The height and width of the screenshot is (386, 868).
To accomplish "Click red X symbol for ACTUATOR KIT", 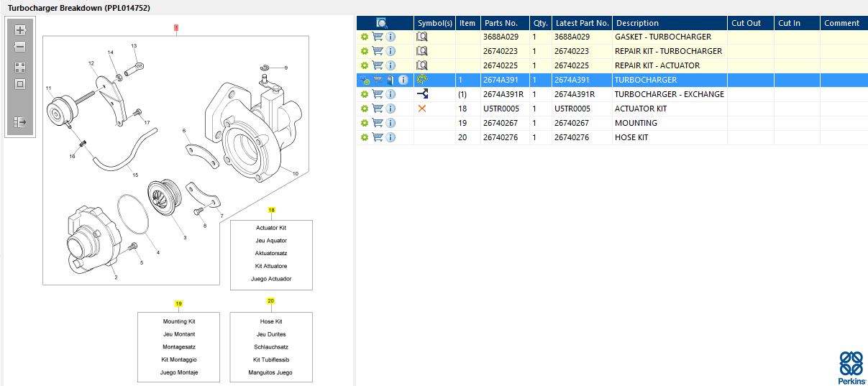I will click(x=423, y=109).
